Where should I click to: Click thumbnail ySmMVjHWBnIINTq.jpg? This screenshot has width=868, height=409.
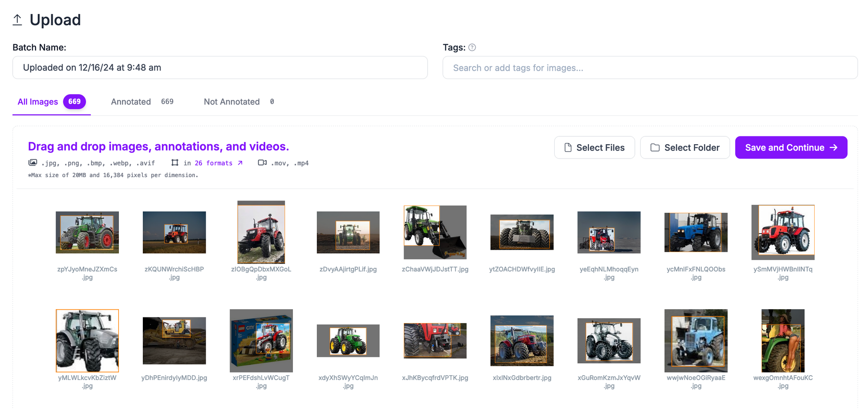pos(783,232)
